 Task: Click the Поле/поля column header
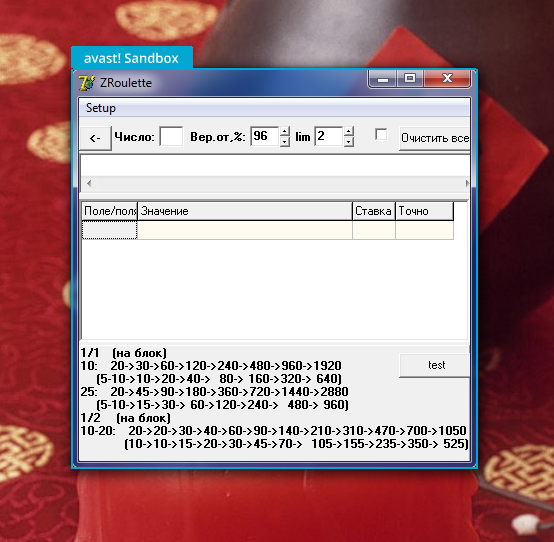coord(110,211)
